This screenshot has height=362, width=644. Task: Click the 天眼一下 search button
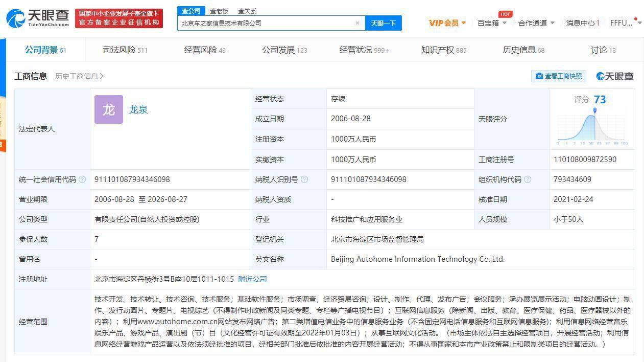tap(384, 23)
